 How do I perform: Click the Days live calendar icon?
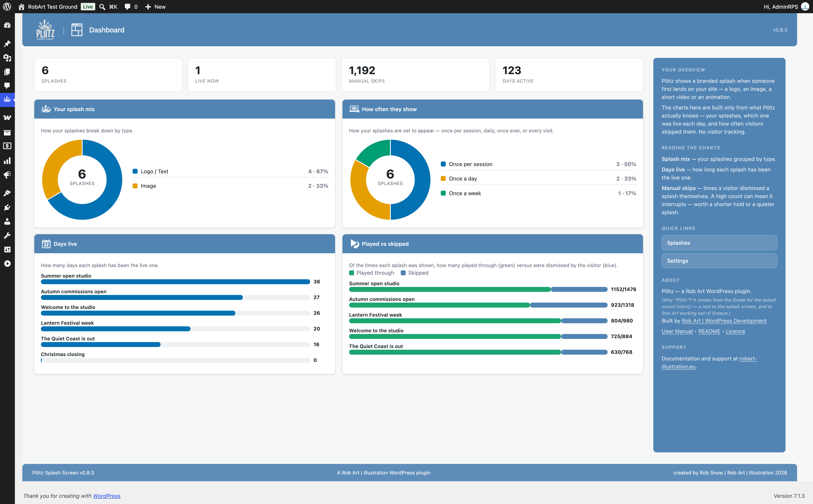click(46, 244)
